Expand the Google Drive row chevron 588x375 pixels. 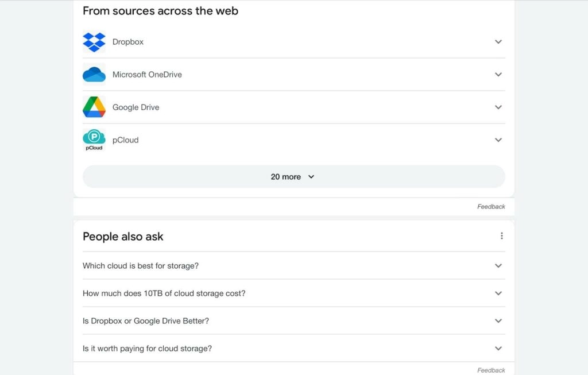(498, 107)
